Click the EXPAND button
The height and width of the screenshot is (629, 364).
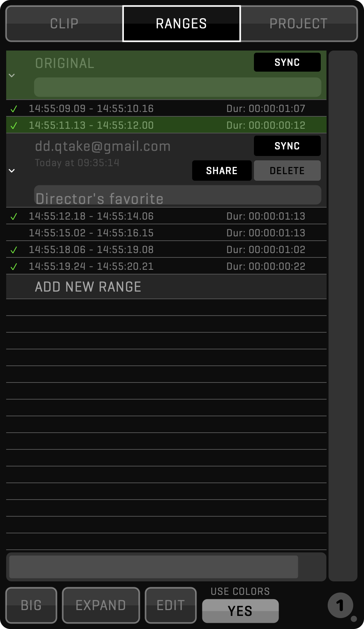coord(101,605)
